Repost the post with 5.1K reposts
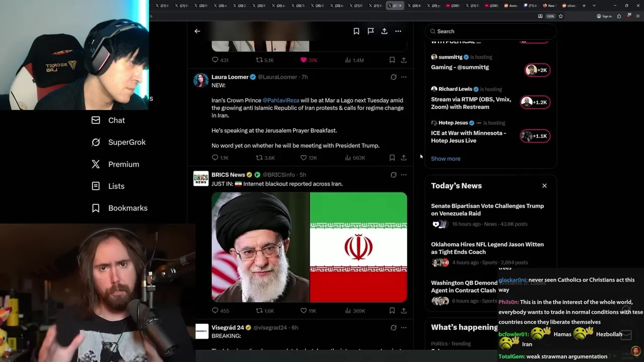This screenshot has height=362, width=644. click(265, 60)
